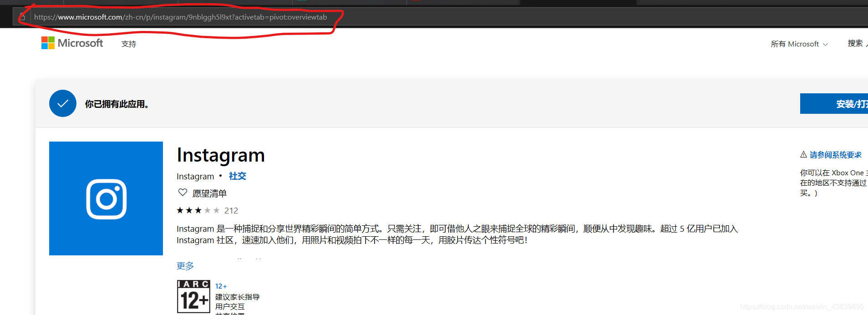Screen dimensions: 868x315
Task: Click the warning triangle near system requirements
Action: (803, 155)
